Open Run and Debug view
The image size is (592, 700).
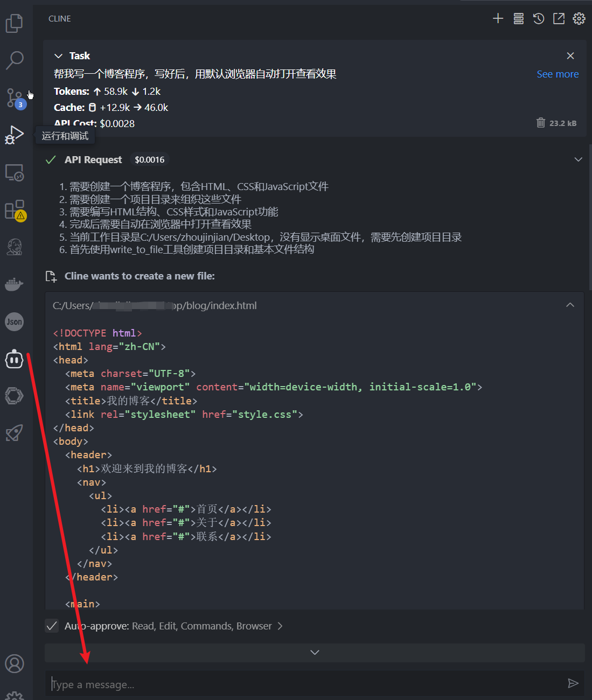(14, 135)
